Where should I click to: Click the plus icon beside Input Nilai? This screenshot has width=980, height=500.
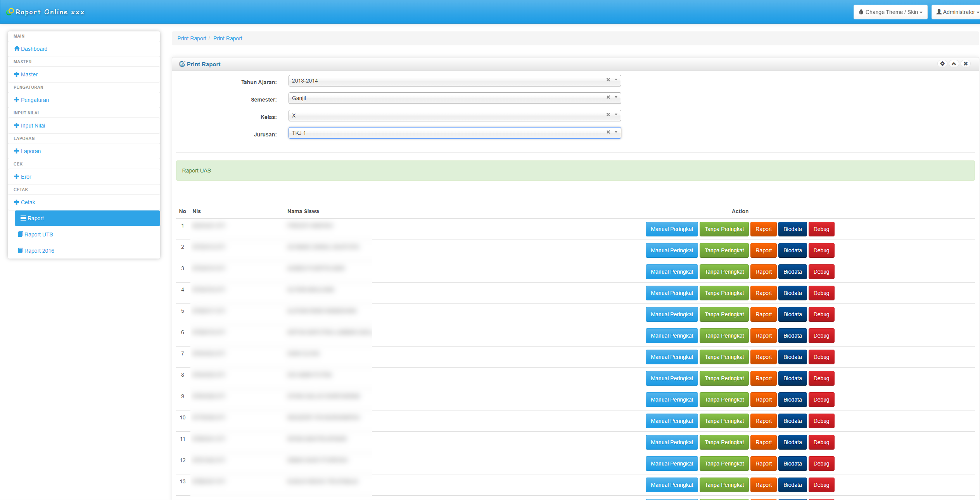(x=17, y=125)
